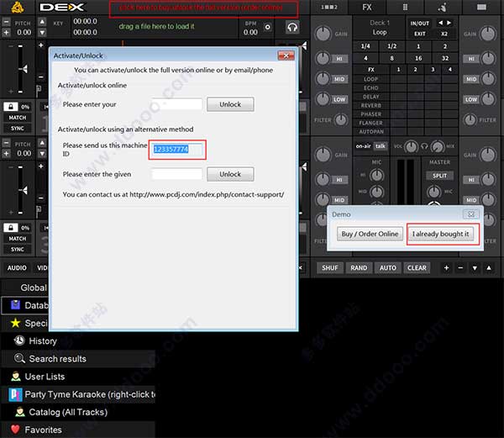Click the History clock icon
The width and height of the screenshot is (504, 438).
tap(19, 340)
